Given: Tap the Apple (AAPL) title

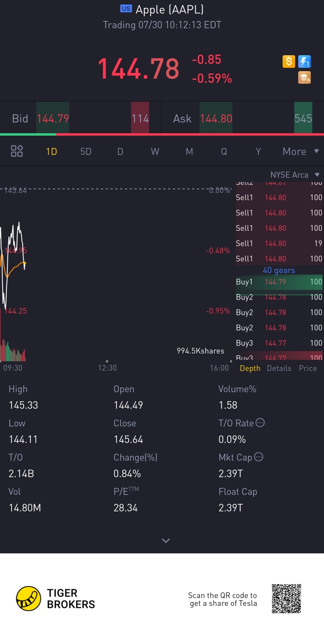Looking at the screenshot, I should point(169,9).
